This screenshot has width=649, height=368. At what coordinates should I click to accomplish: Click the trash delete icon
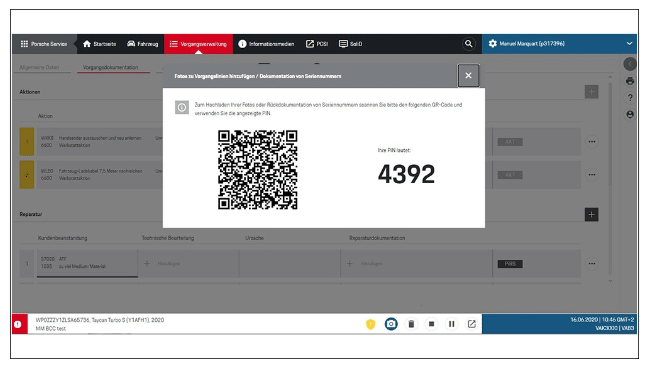pos(411,324)
